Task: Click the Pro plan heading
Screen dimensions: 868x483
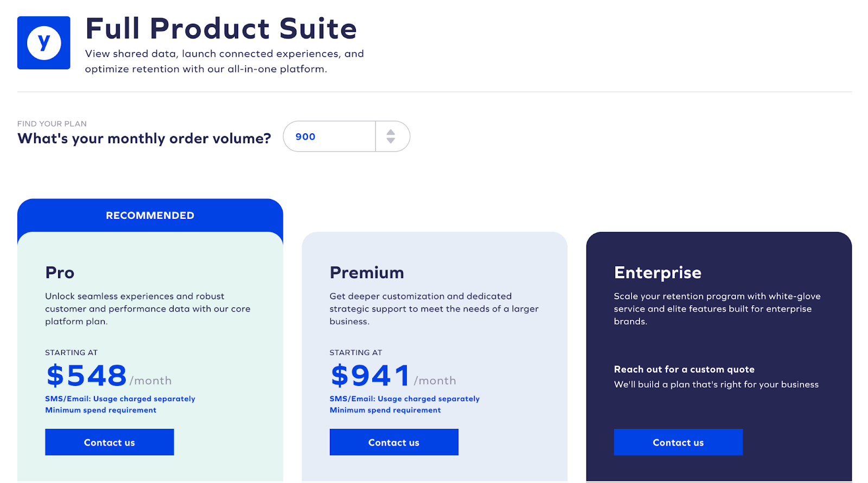Action: pos(60,272)
